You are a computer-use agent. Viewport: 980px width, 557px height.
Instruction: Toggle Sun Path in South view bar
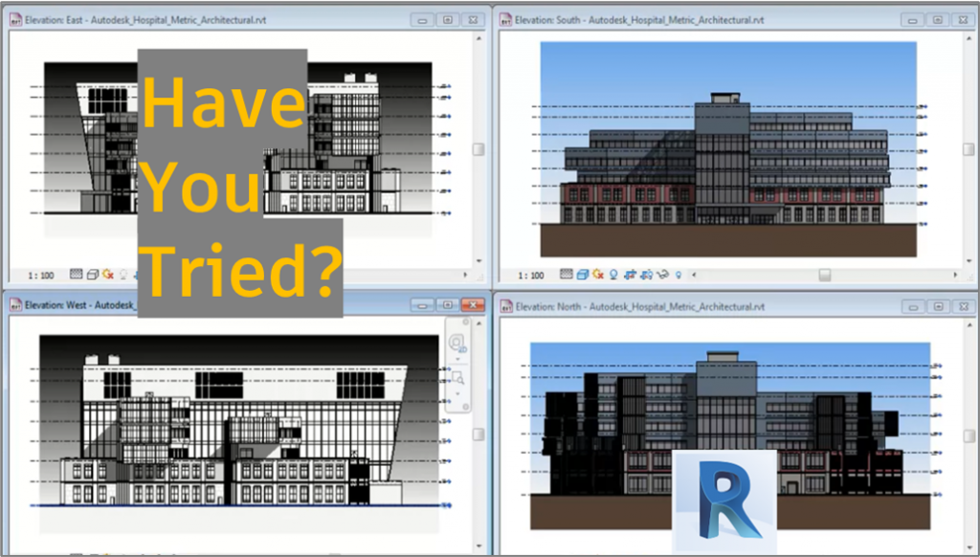pos(598,275)
